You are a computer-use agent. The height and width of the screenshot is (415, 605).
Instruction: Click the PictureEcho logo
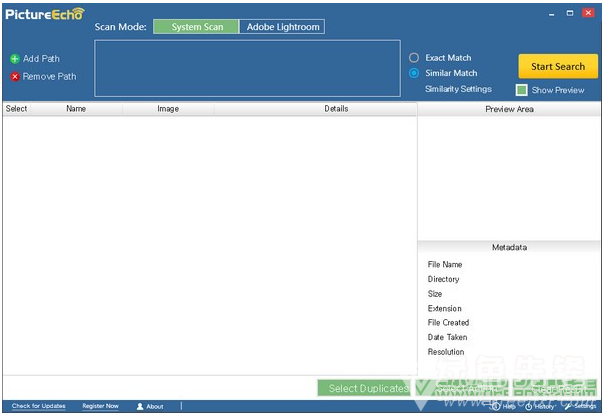pos(45,14)
